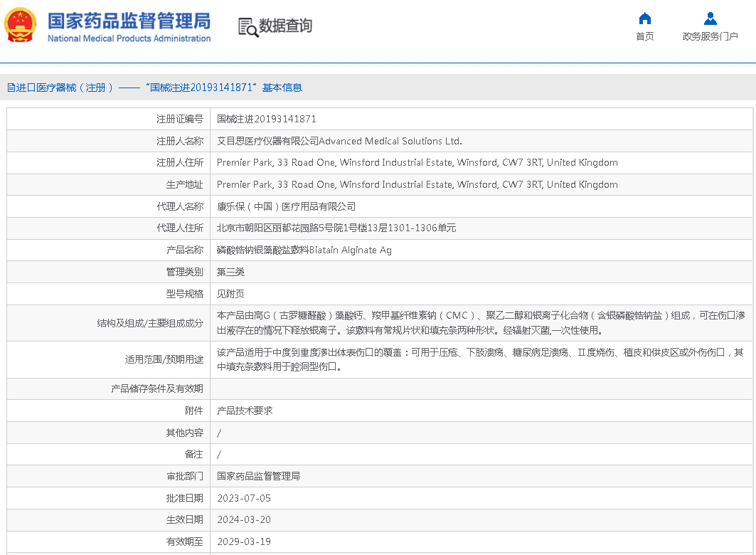Screen dimensions: 756x555
Task: Select the 产品名称 row label
Action: pyautogui.click(x=185, y=250)
